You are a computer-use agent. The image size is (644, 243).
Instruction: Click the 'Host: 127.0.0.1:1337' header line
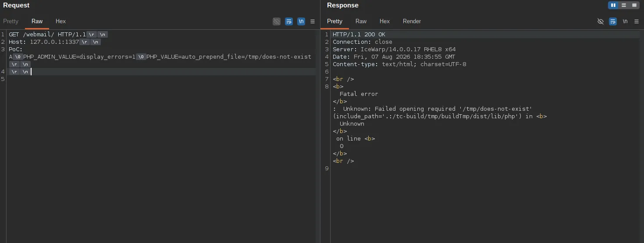pyautogui.click(x=44, y=42)
